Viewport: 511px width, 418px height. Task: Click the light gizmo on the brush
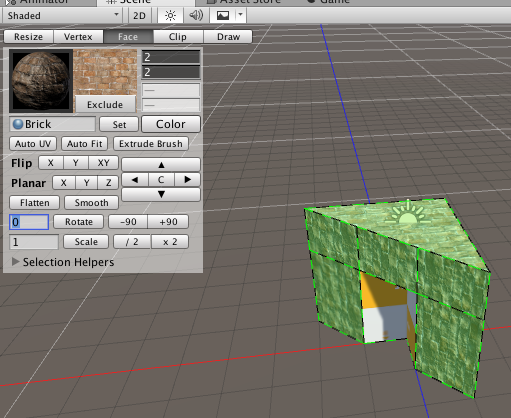pos(408,213)
